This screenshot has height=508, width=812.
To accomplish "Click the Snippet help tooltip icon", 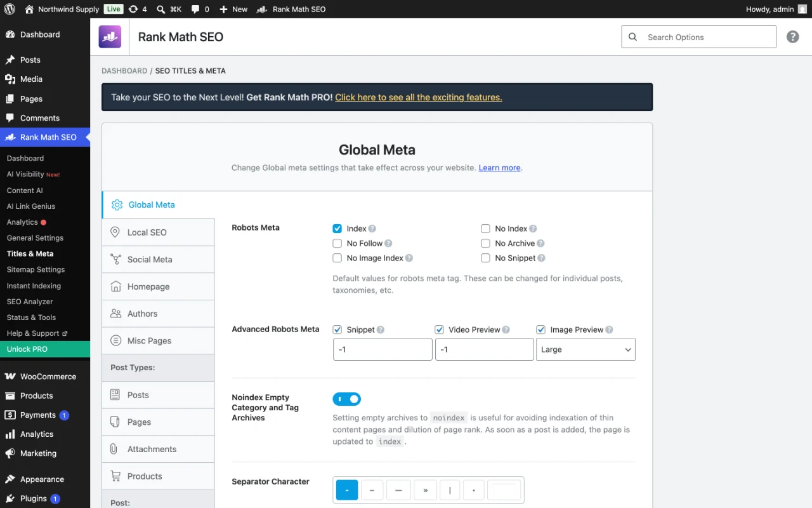I will pyautogui.click(x=381, y=330).
